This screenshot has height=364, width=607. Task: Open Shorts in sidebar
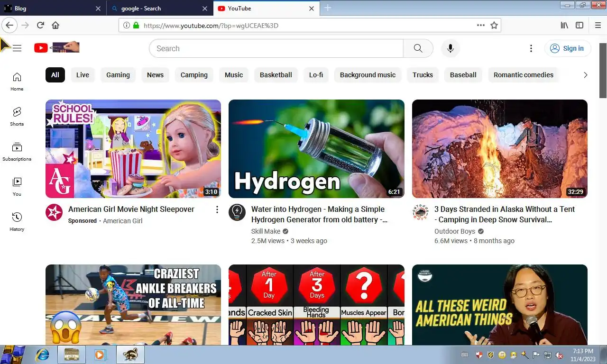[17, 117]
